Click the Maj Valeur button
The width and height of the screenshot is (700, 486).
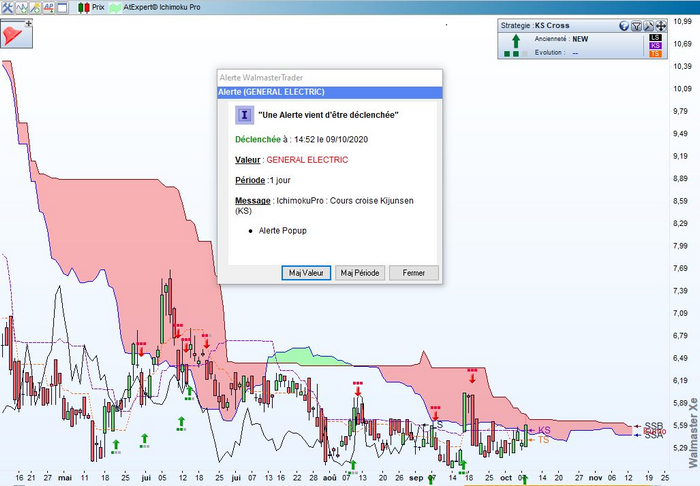(x=306, y=273)
